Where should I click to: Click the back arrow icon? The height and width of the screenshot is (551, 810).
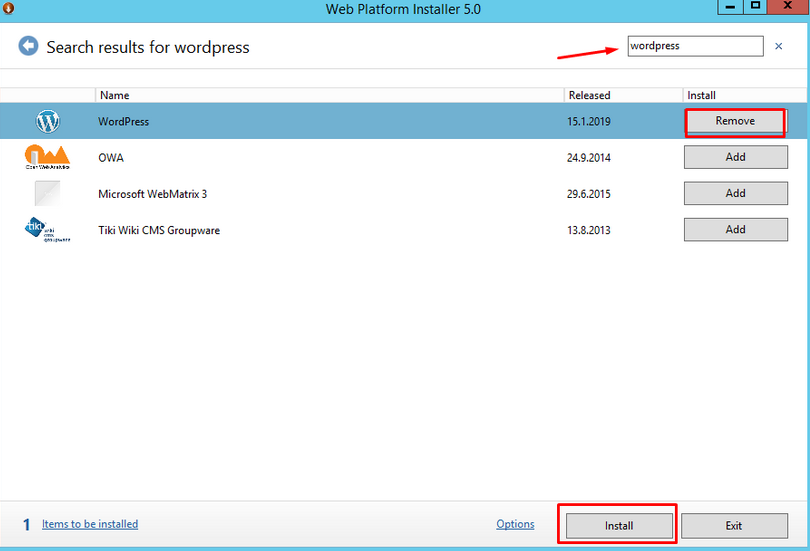click(28, 46)
